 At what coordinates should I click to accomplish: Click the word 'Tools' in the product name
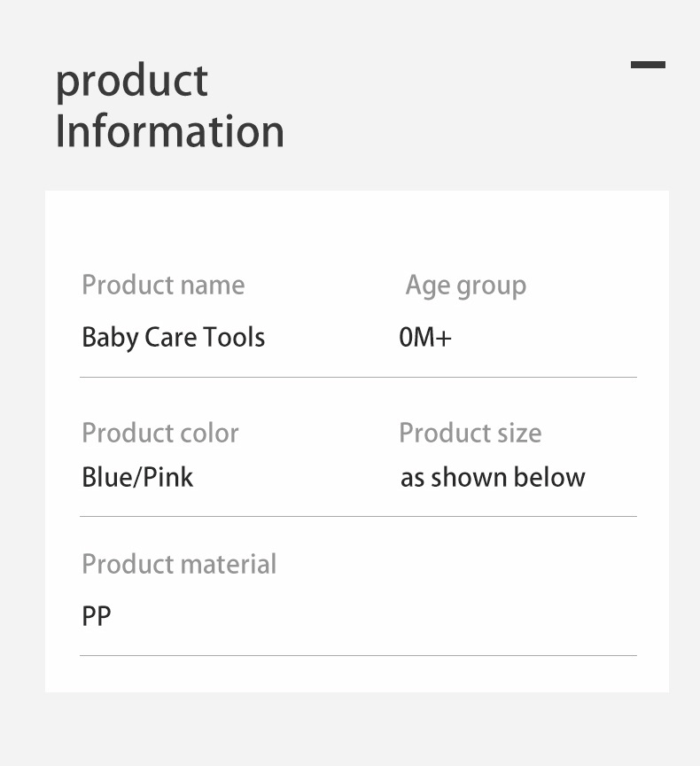pyautogui.click(x=234, y=338)
